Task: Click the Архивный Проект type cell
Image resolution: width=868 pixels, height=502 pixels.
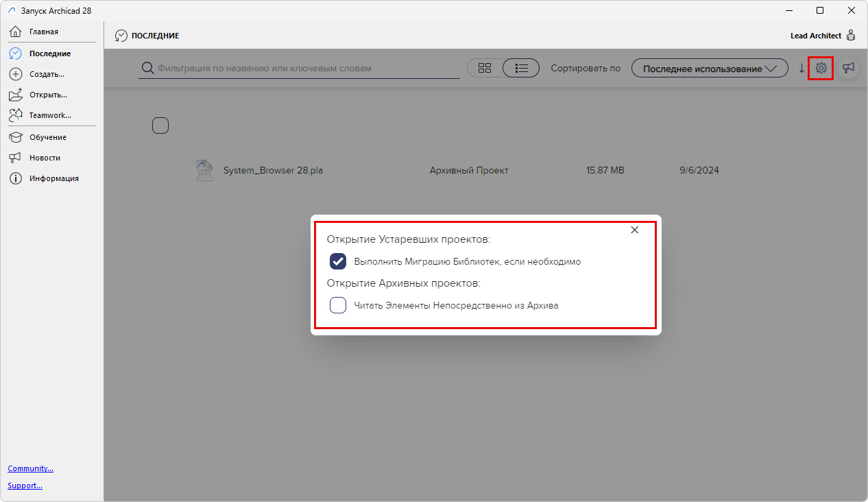Action: (x=469, y=171)
